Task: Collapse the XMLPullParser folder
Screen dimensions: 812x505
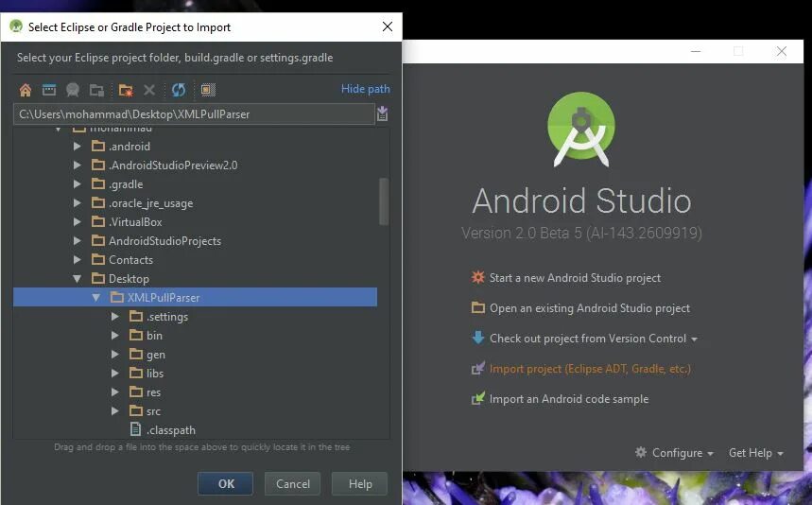Action: point(95,297)
